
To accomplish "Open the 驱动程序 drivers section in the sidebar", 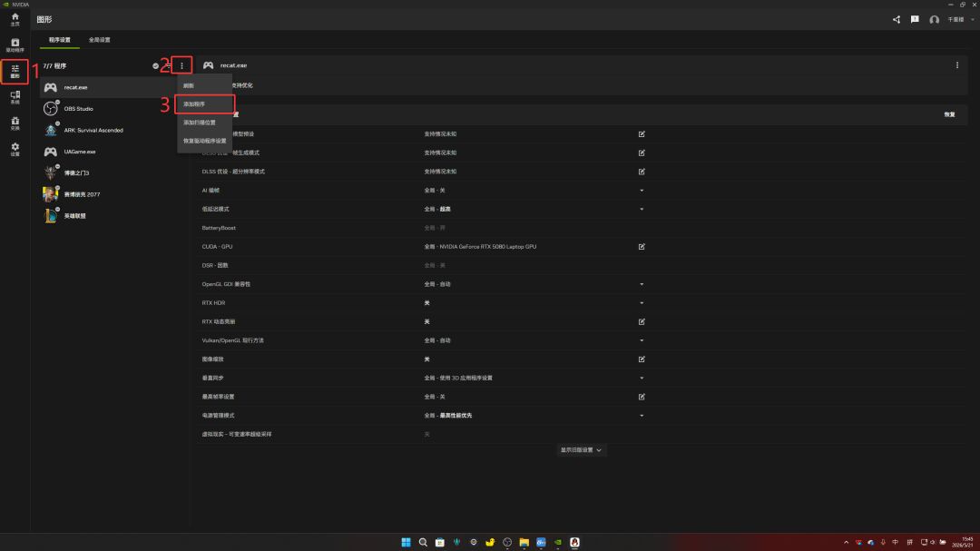I will click(15, 45).
